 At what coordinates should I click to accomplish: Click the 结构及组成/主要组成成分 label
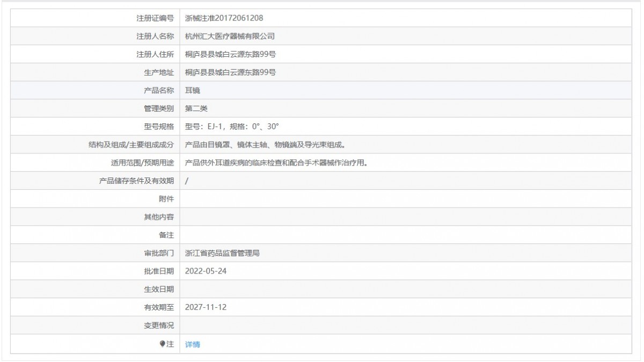(131, 145)
